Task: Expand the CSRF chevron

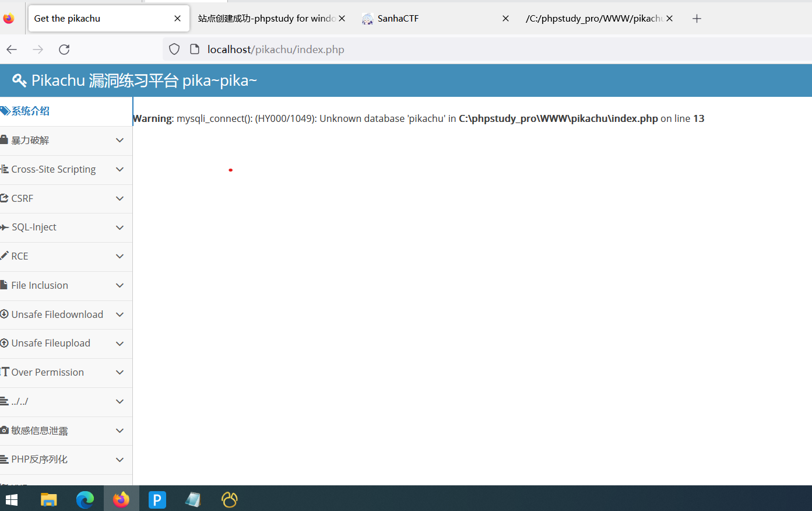Action: [x=119, y=198]
